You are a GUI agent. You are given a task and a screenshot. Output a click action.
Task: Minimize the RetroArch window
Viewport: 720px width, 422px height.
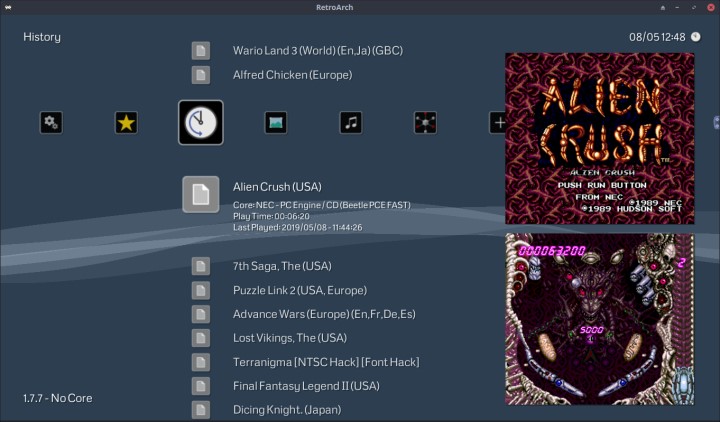[x=677, y=7]
